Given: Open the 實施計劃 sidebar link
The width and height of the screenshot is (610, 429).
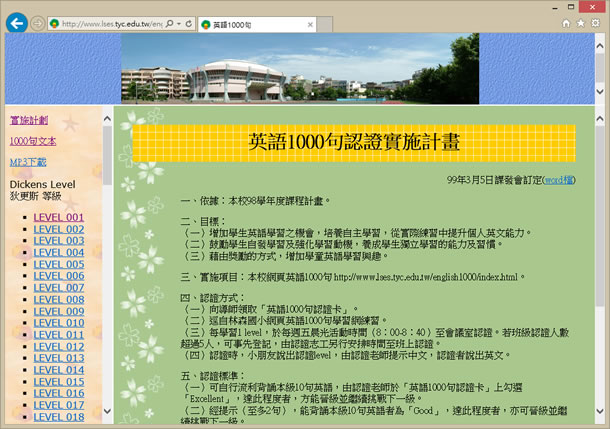Looking at the screenshot, I should click(29, 120).
